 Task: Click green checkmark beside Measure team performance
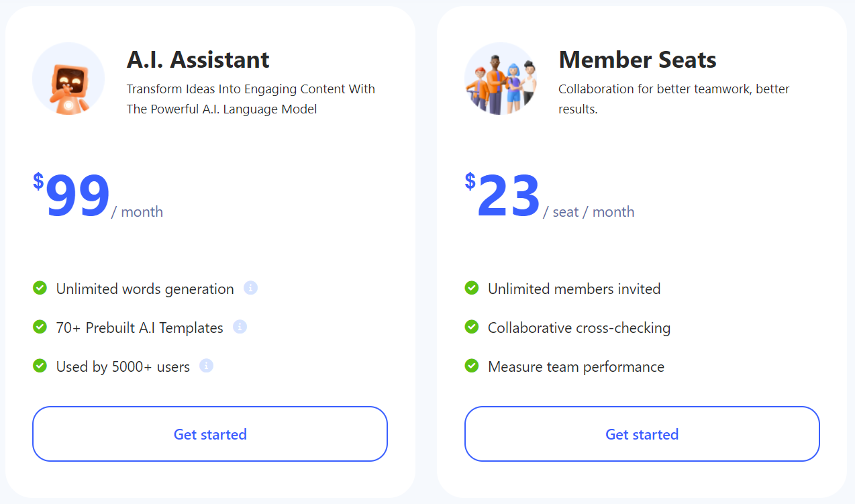tap(472, 366)
